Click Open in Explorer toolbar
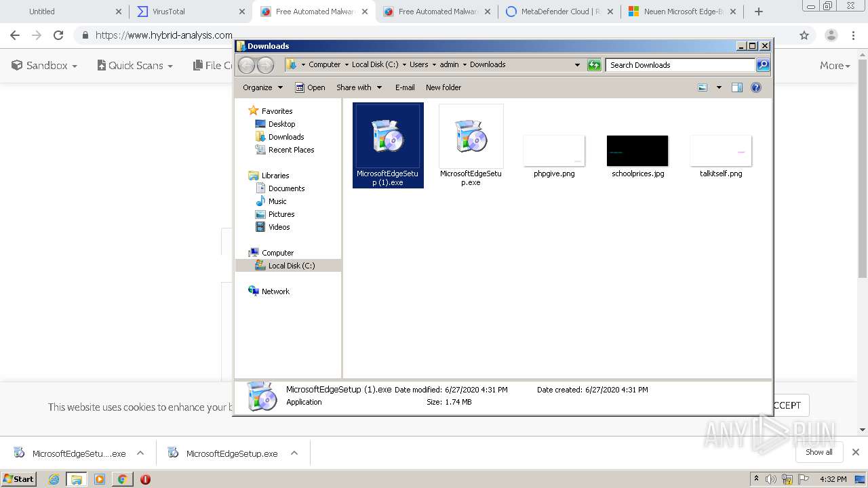Image resolution: width=868 pixels, height=488 pixels. [x=310, y=87]
